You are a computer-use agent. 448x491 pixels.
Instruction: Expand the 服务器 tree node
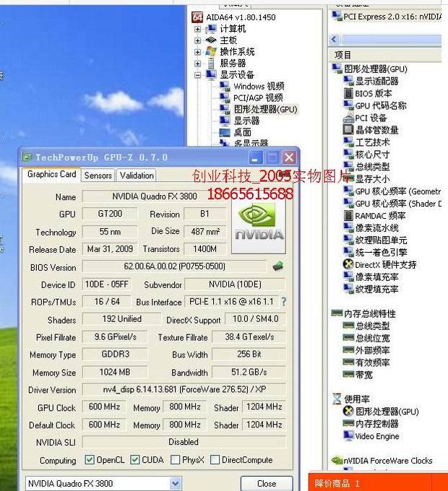click(197, 64)
